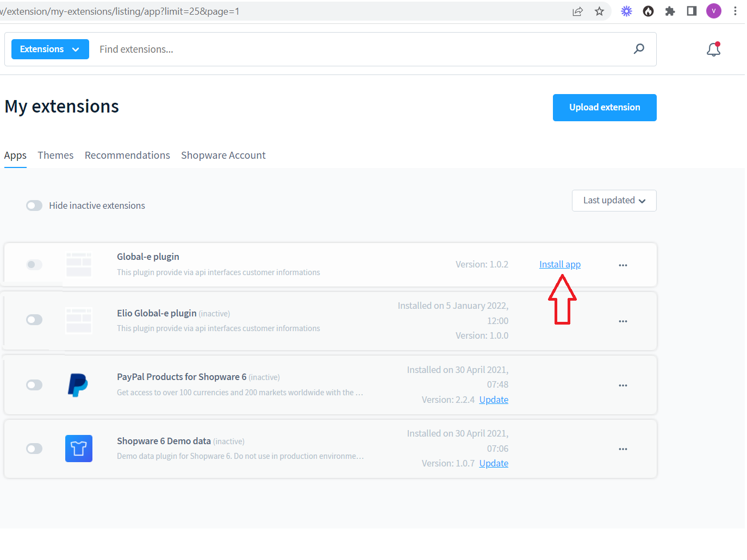Switch to the Themes tab
The width and height of the screenshot is (747, 560).
coord(55,155)
